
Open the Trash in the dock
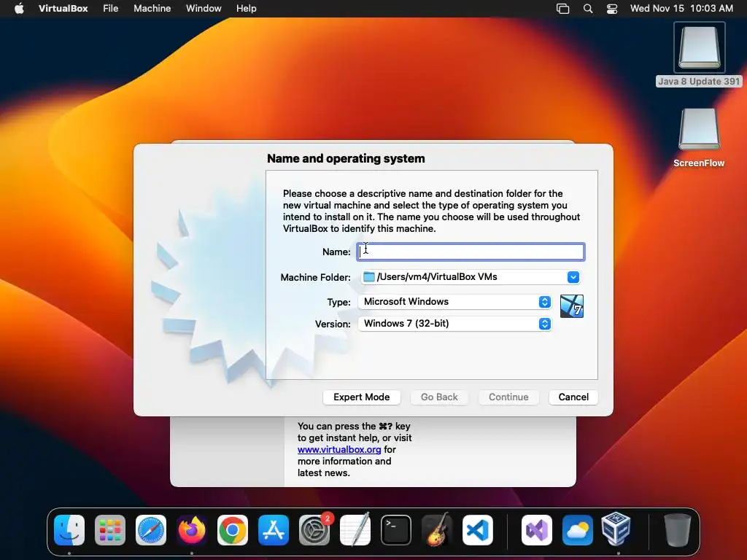click(x=678, y=529)
